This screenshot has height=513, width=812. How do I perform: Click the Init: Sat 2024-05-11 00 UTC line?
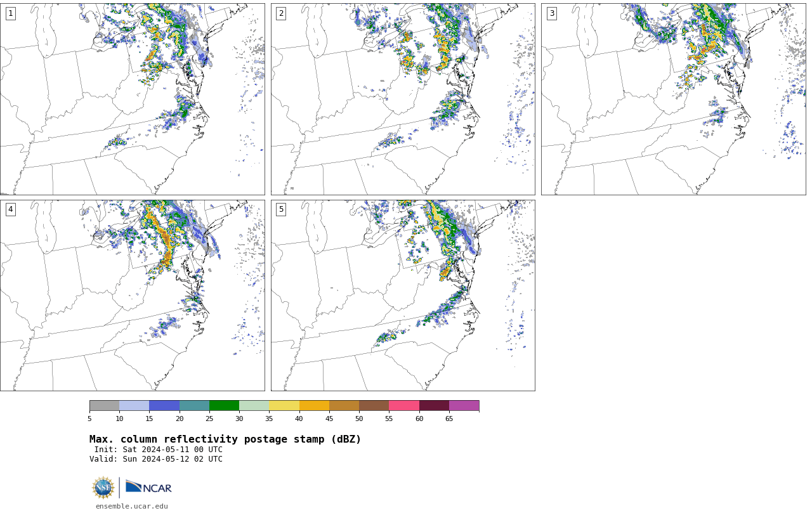(159, 450)
